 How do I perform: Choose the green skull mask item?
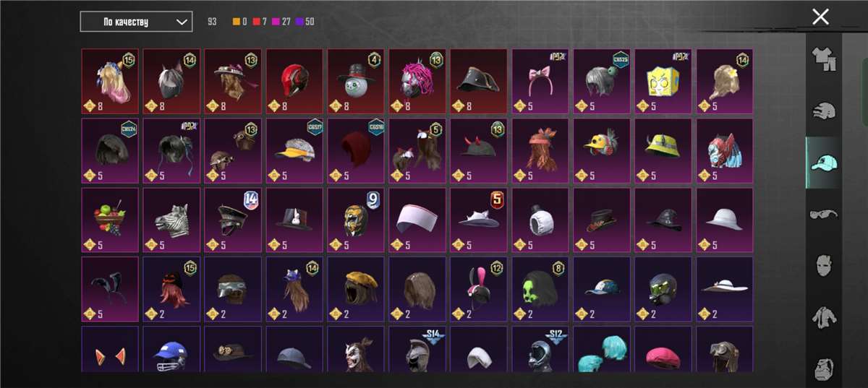pos(540,289)
